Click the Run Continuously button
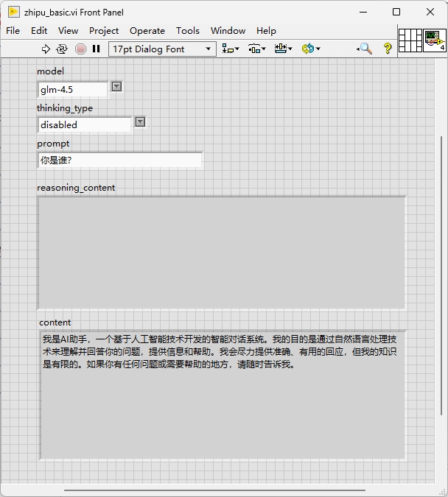 [x=62, y=49]
